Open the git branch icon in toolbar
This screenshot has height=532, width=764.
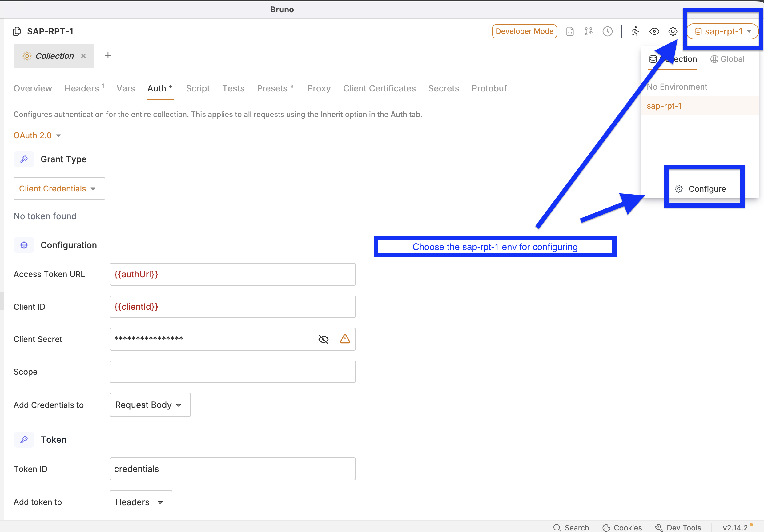tap(589, 31)
